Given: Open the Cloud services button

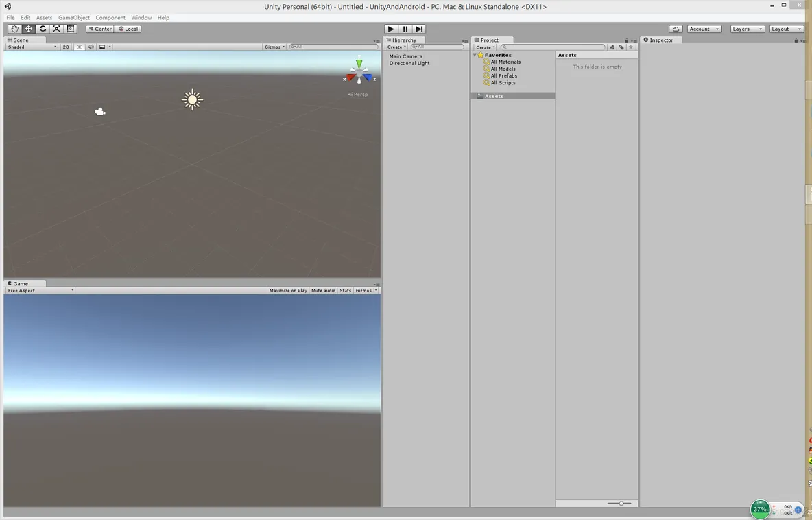Looking at the screenshot, I should pos(676,29).
